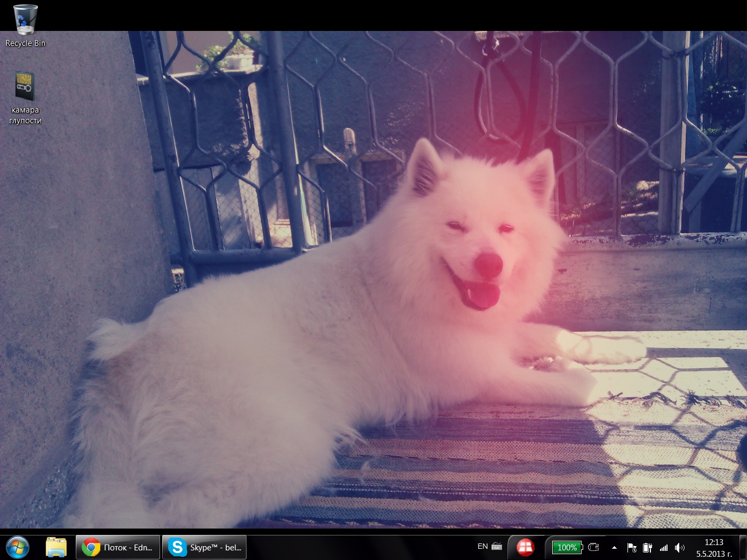Image resolution: width=747 pixels, height=560 pixels.
Task: Click the red round window-logo toolbar icon
Action: coord(526,547)
